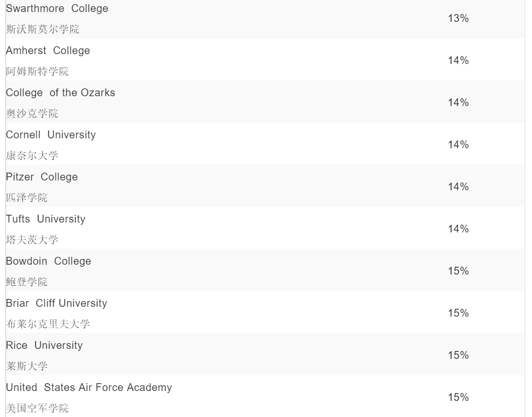Click the 15% value beside Rice University
Image resolution: width=532 pixels, height=417 pixels.
click(x=458, y=356)
